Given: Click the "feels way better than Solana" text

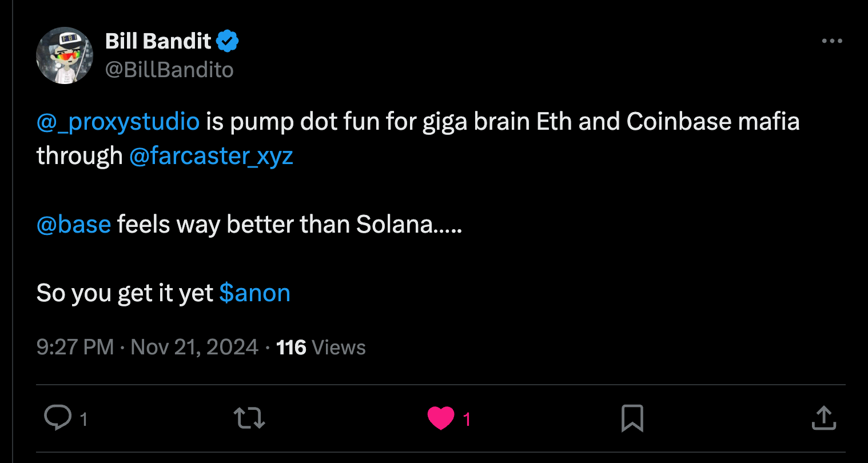Looking at the screenshot, I should (289, 225).
